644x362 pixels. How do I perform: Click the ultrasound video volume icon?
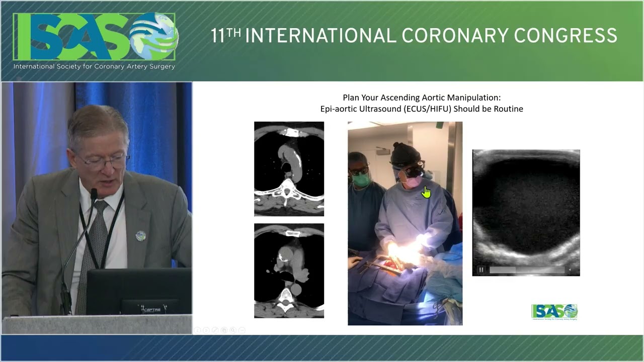tap(570, 269)
